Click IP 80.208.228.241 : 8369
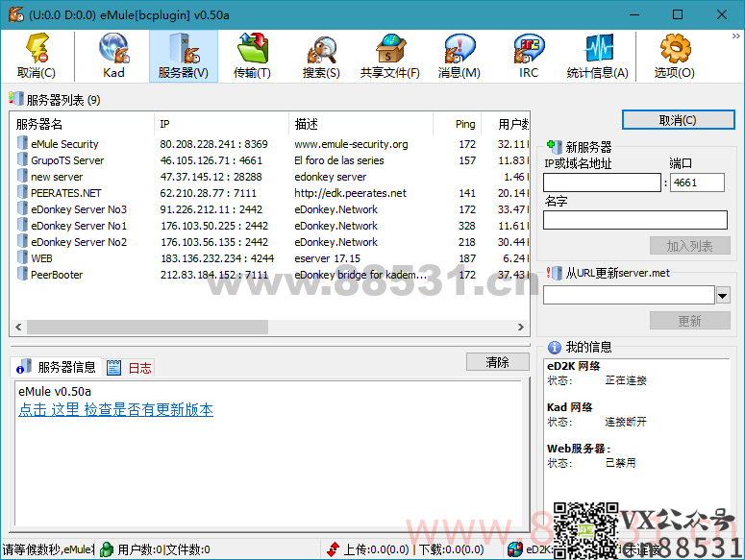The image size is (745, 560). [x=213, y=144]
